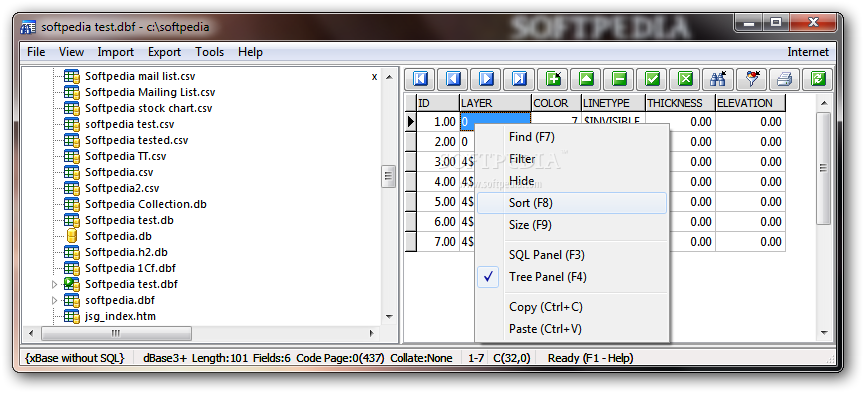Open SQL Panel (F3) from the context menu

click(x=571, y=255)
